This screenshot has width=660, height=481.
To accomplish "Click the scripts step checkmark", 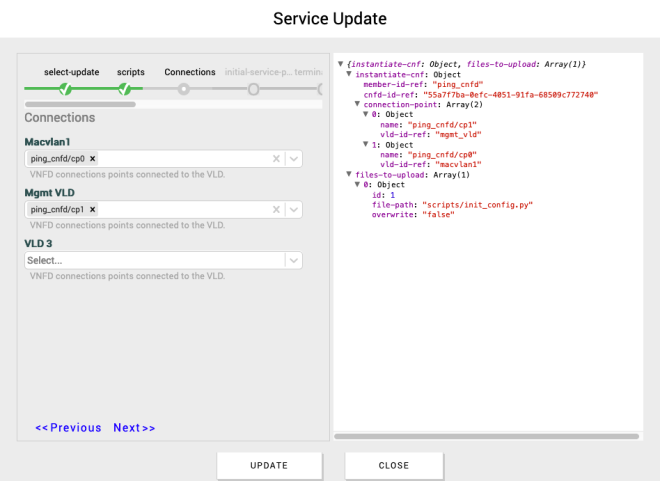I will click(x=125, y=89).
